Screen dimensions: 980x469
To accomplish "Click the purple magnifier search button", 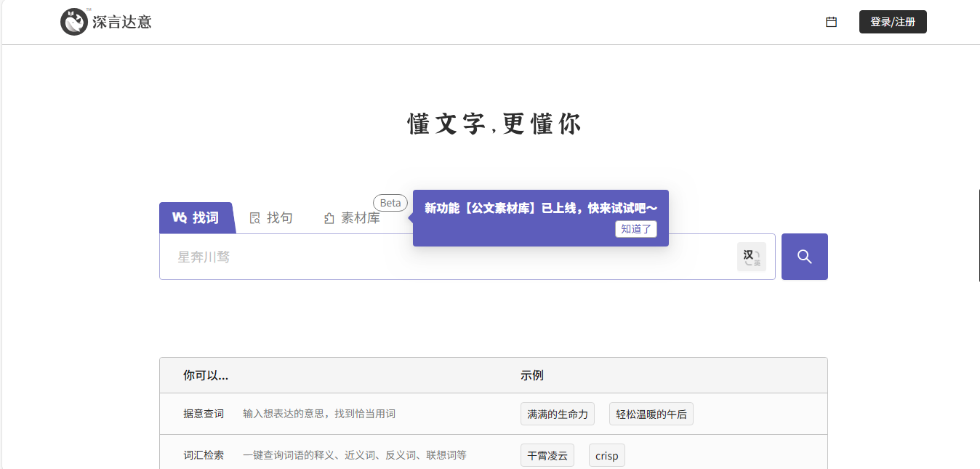I will point(805,257).
